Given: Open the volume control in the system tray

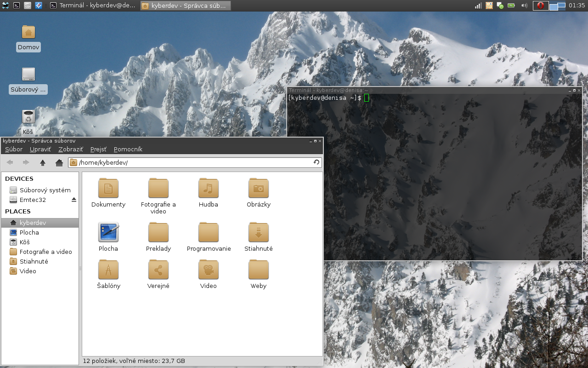Looking at the screenshot, I should [x=524, y=6].
